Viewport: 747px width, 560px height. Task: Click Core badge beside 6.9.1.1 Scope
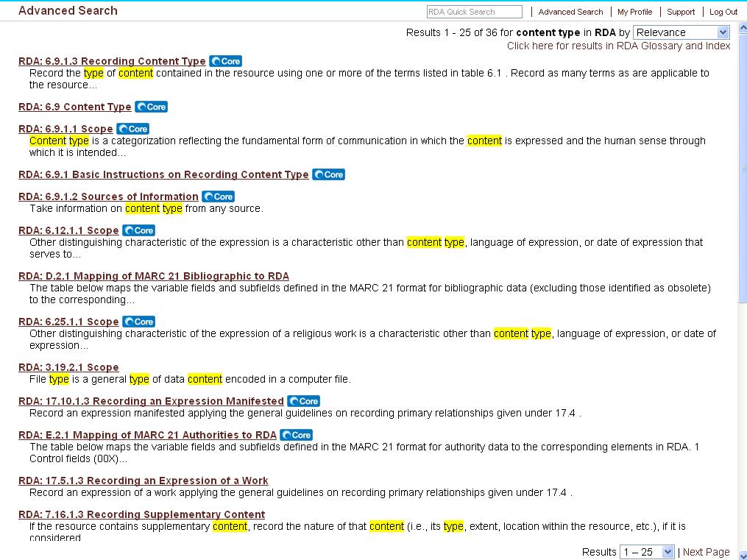pos(132,129)
